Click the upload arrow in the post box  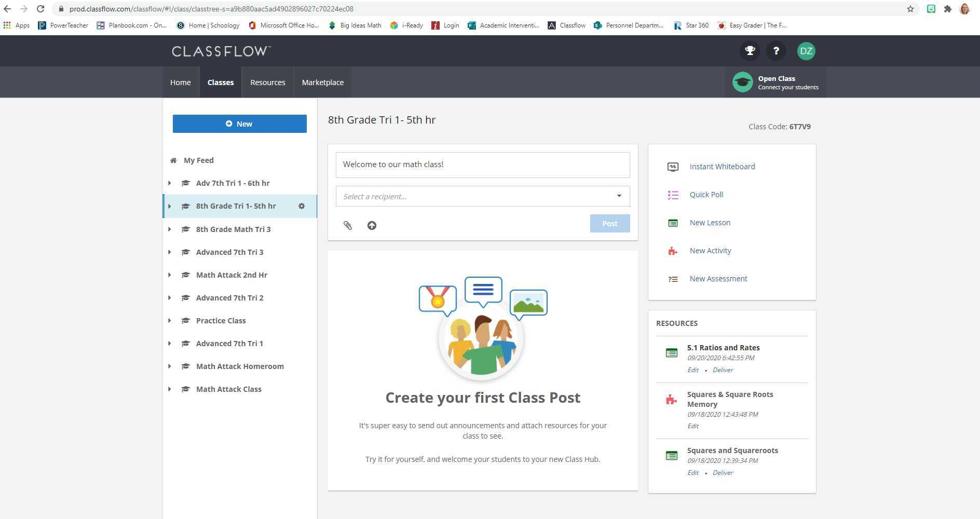[371, 225]
